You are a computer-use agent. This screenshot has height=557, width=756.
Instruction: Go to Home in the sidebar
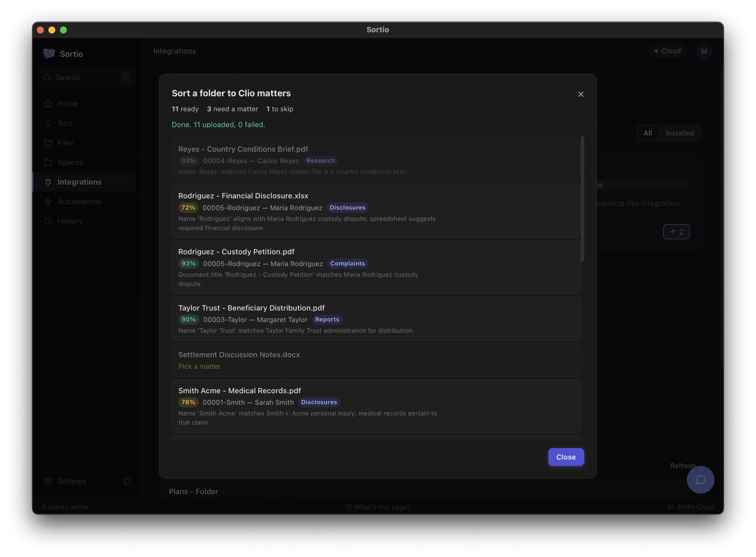[x=84, y=103]
